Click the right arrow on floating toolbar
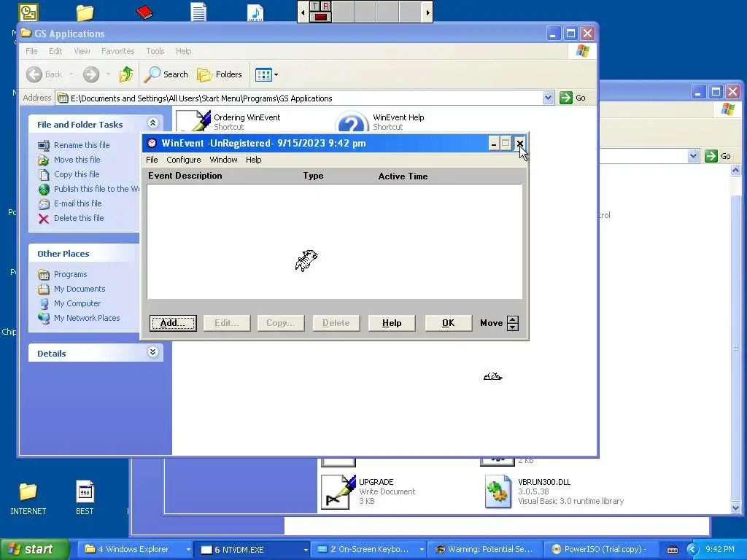This screenshot has height=560, width=747. click(x=427, y=12)
